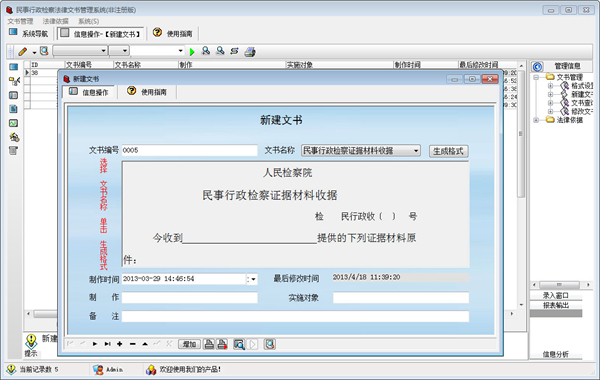The image size is (600, 380).
Task: Click the 制作时间 column header in grid
Action: [426, 65]
